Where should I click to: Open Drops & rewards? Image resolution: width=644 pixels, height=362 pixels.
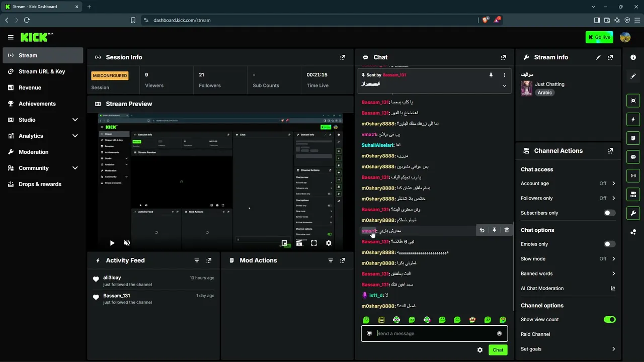pos(43,184)
